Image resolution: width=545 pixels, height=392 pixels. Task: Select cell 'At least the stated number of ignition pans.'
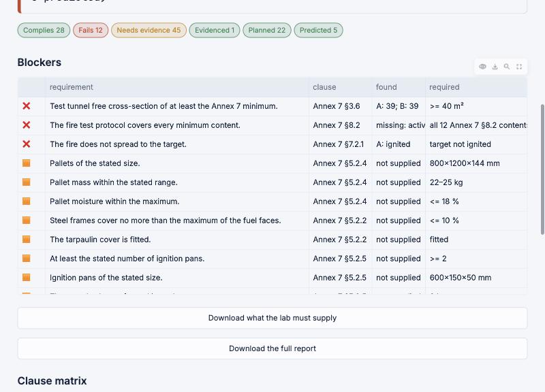(177, 259)
